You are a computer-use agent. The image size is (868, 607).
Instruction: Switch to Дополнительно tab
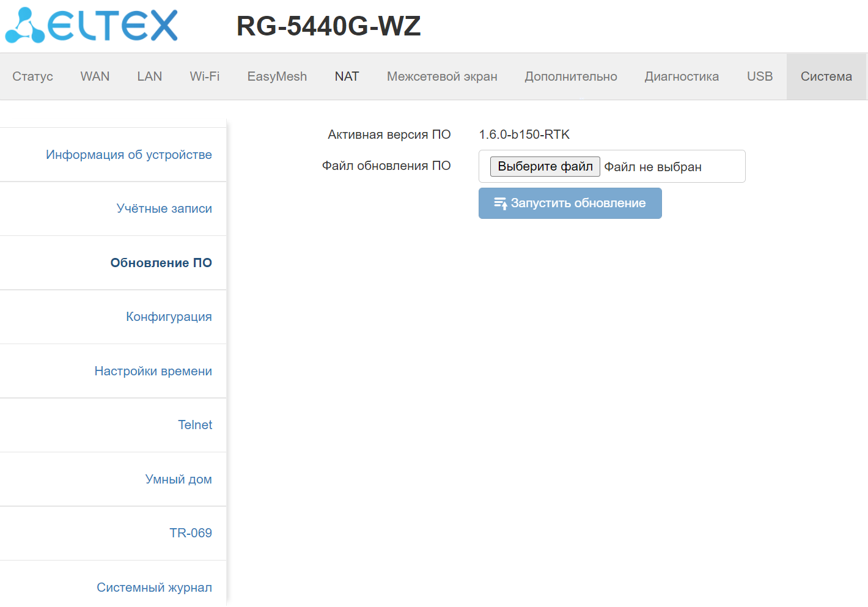[571, 76]
